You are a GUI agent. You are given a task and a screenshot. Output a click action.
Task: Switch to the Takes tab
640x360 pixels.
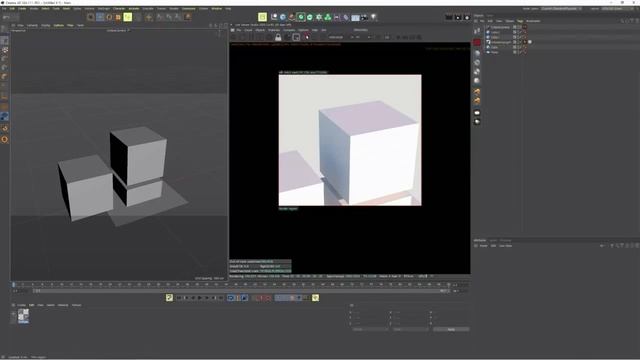(x=490, y=16)
